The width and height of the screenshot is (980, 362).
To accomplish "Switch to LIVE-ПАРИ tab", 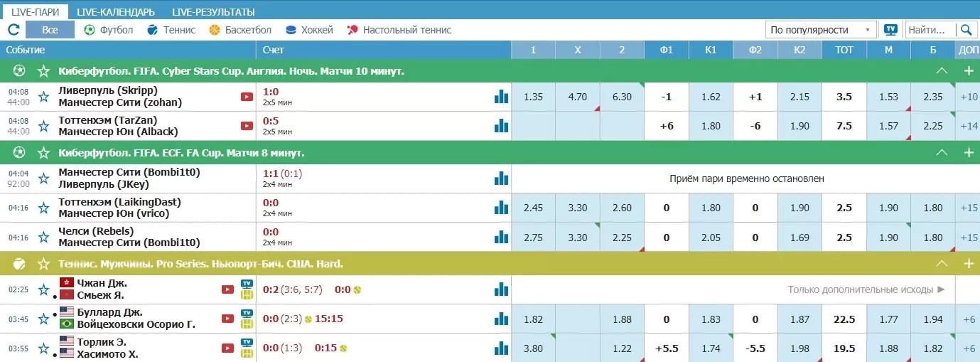I will [x=36, y=12].
